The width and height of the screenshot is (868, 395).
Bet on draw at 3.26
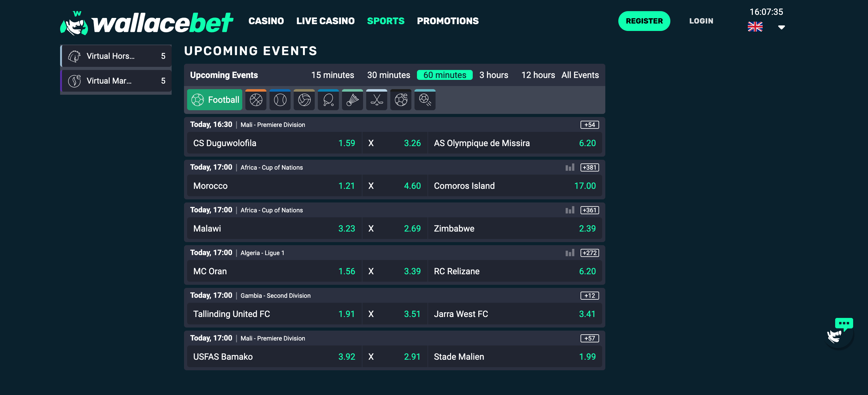pos(395,143)
